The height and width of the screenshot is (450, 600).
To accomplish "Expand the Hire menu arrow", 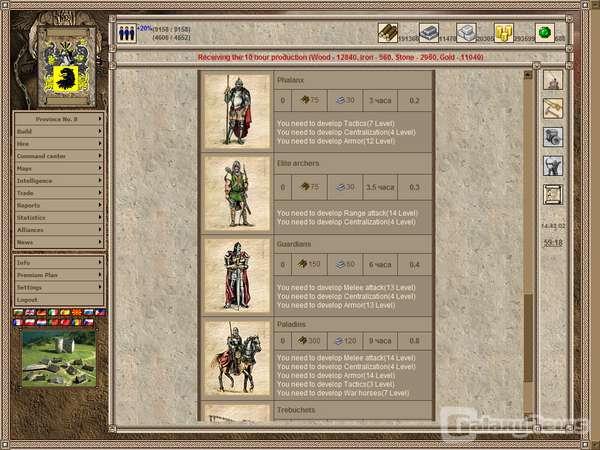I will [100, 143].
